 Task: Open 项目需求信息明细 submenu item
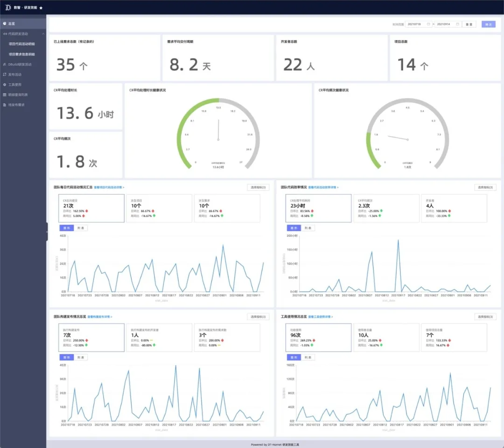coord(21,54)
